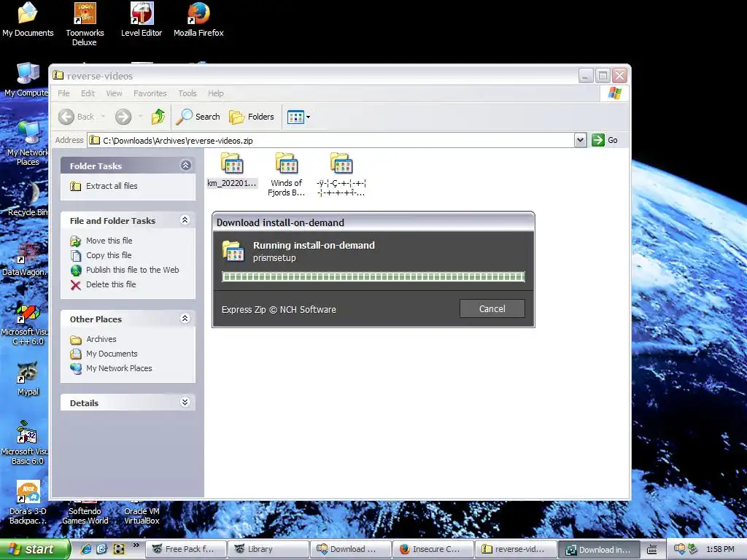Click the system tray clock
This screenshot has height=560, width=747.
pyautogui.click(x=720, y=549)
